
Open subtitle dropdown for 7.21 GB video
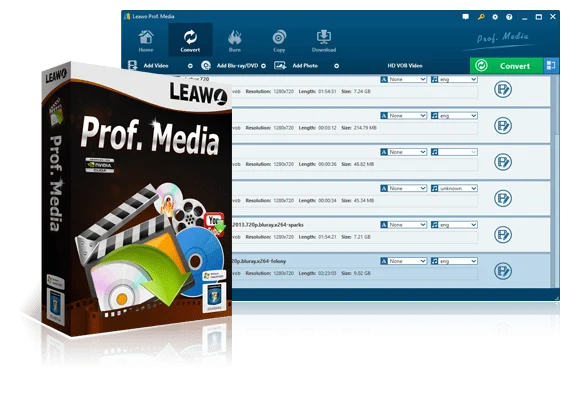point(403,224)
